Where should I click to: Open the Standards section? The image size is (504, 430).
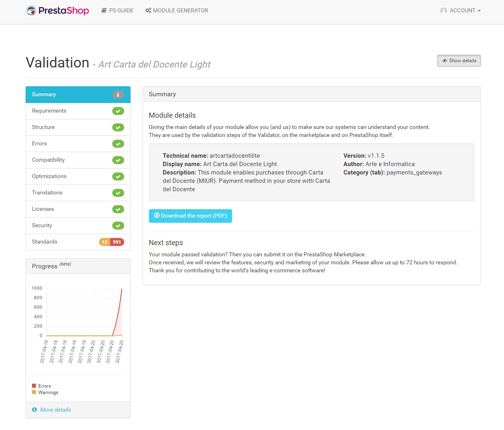click(x=78, y=242)
